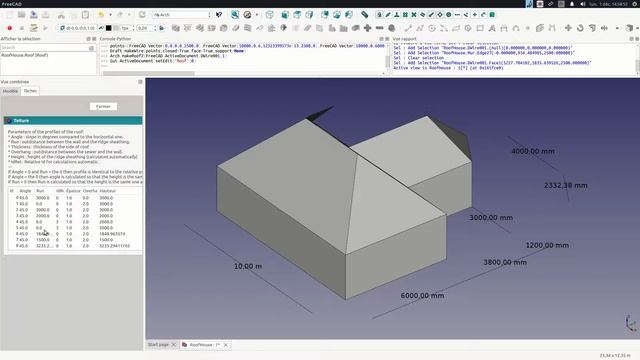Click the Angle column header

coord(25,191)
